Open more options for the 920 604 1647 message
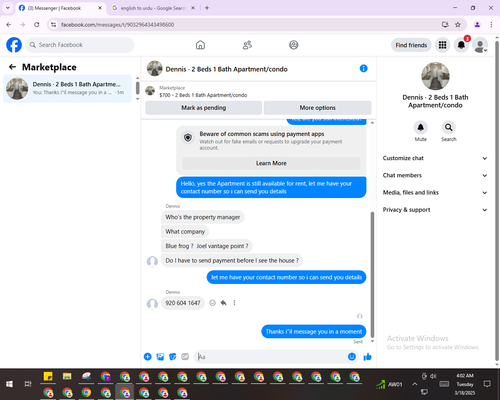The height and width of the screenshot is (400, 500). tap(234, 303)
